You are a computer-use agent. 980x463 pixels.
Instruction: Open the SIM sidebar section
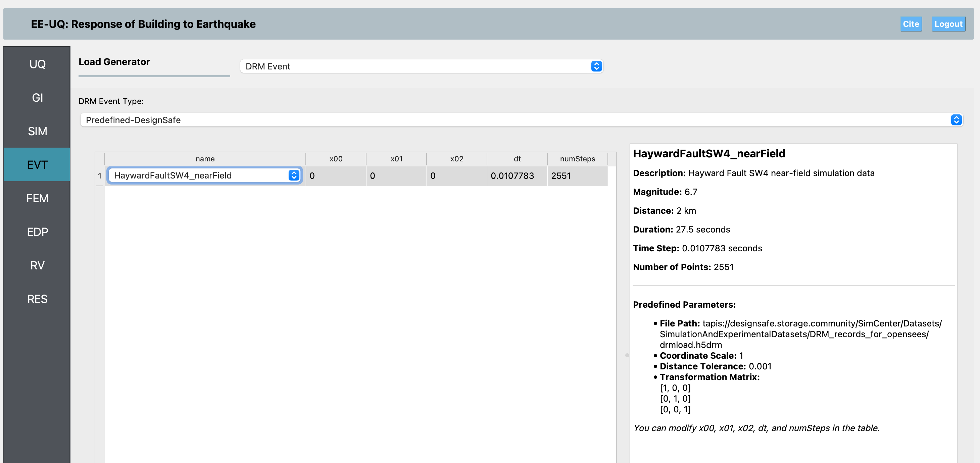pos(37,131)
